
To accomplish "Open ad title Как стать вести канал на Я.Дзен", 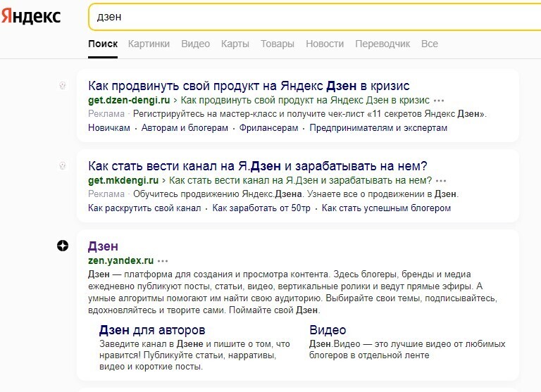I will pyautogui.click(x=257, y=166).
